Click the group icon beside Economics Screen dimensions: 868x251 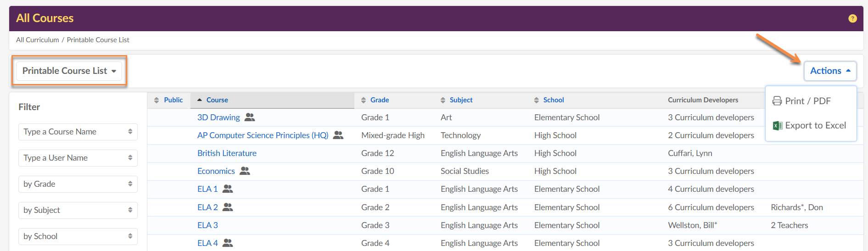[245, 171]
